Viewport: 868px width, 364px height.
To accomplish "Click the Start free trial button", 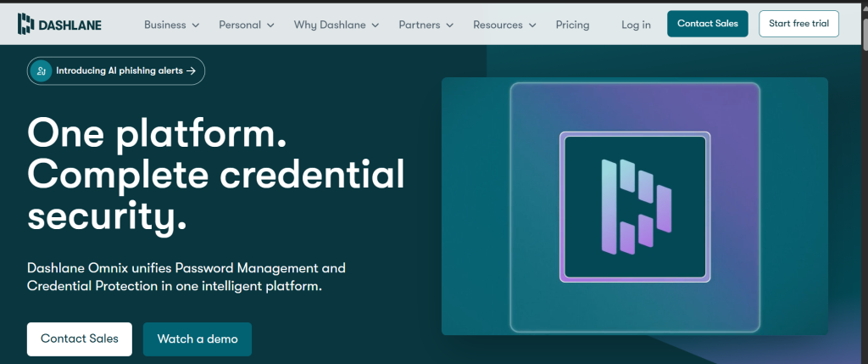I will coord(798,24).
